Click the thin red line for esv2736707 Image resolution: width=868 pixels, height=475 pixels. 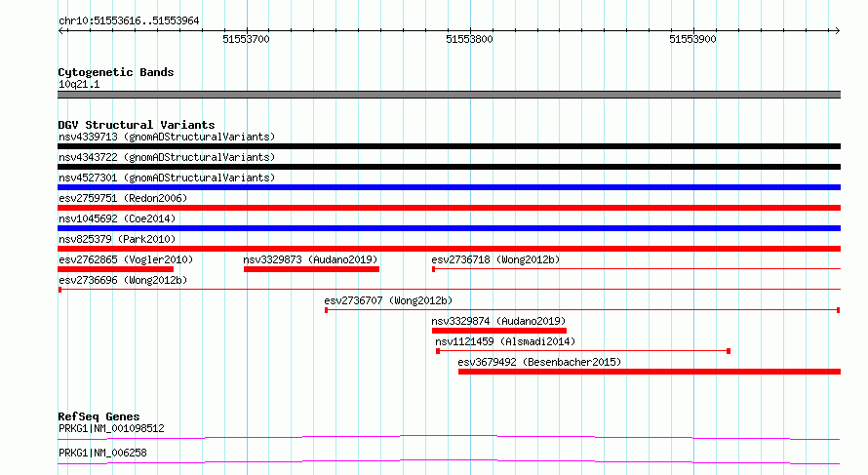pyautogui.click(x=582, y=310)
